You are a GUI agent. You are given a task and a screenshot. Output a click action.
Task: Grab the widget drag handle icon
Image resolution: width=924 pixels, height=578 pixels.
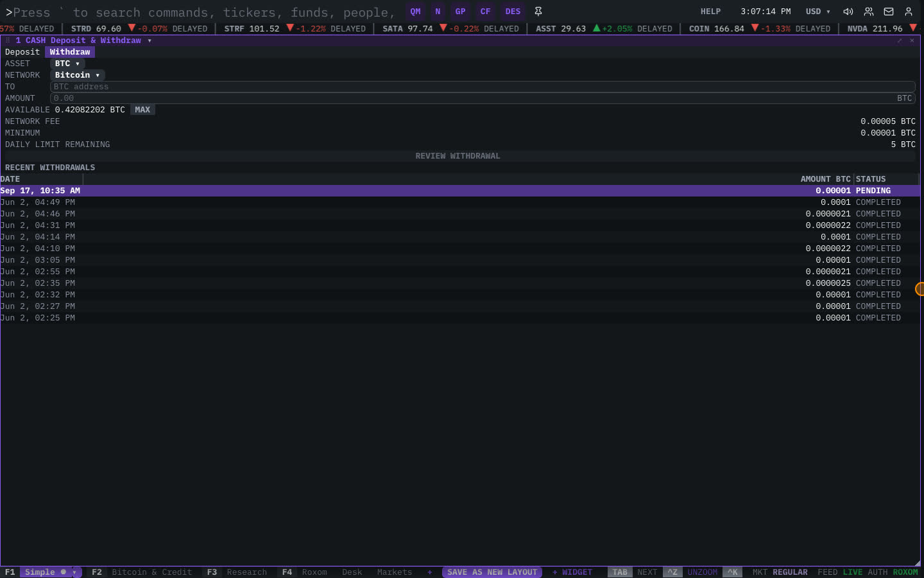8,40
